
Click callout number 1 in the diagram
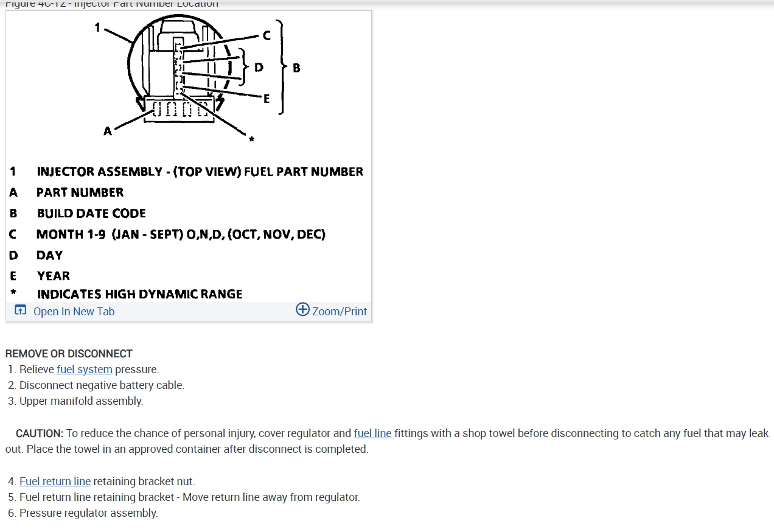tap(97, 27)
